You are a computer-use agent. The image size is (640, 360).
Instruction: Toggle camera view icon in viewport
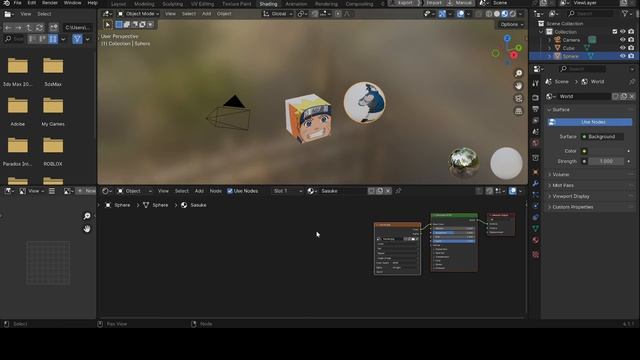518,99
